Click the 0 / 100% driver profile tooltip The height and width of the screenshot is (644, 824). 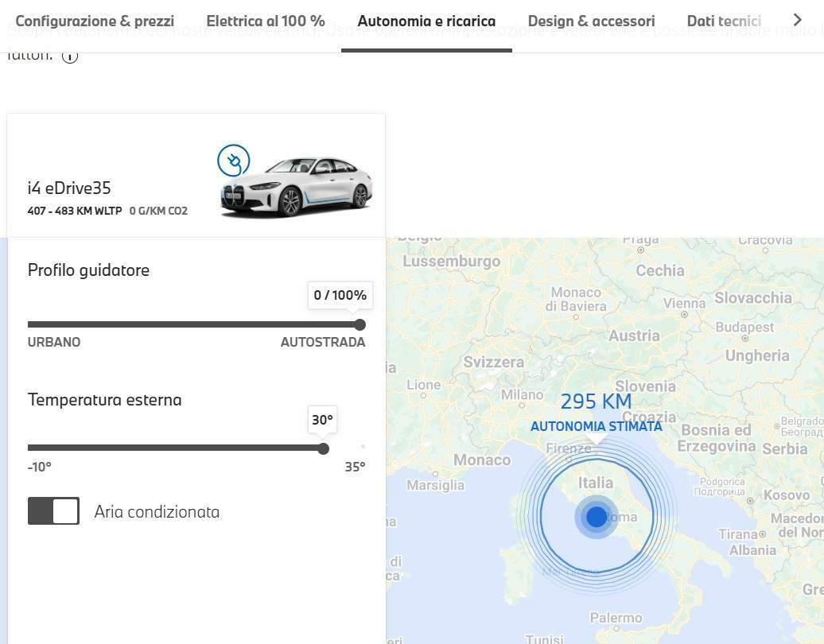[x=340, y=295]
